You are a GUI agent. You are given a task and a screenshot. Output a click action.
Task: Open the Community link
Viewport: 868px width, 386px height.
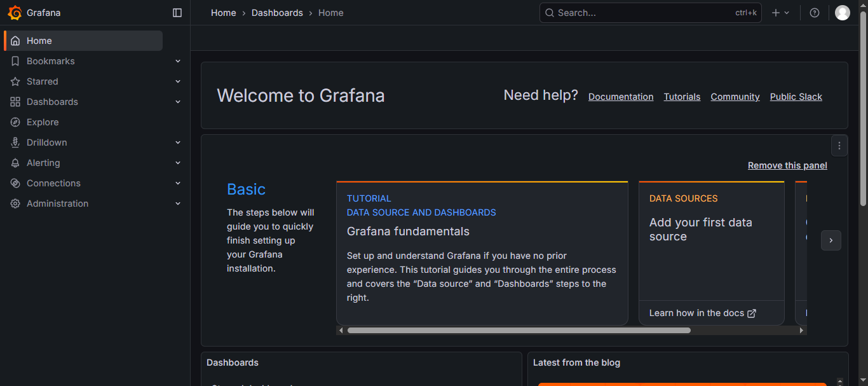735,97
